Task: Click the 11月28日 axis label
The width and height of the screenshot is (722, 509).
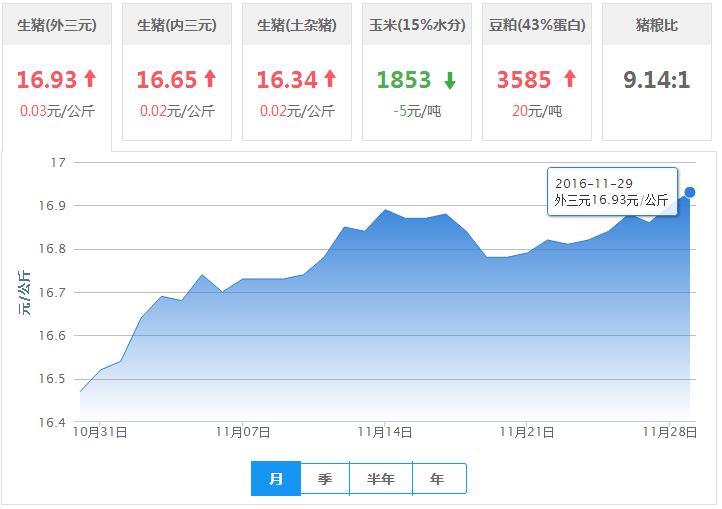Action: point(670,432)
